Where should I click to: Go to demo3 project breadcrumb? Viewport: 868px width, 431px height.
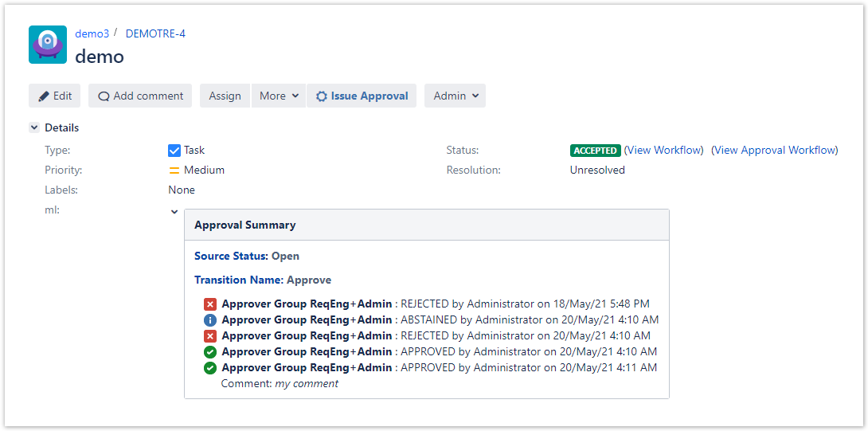coord(92,33)
